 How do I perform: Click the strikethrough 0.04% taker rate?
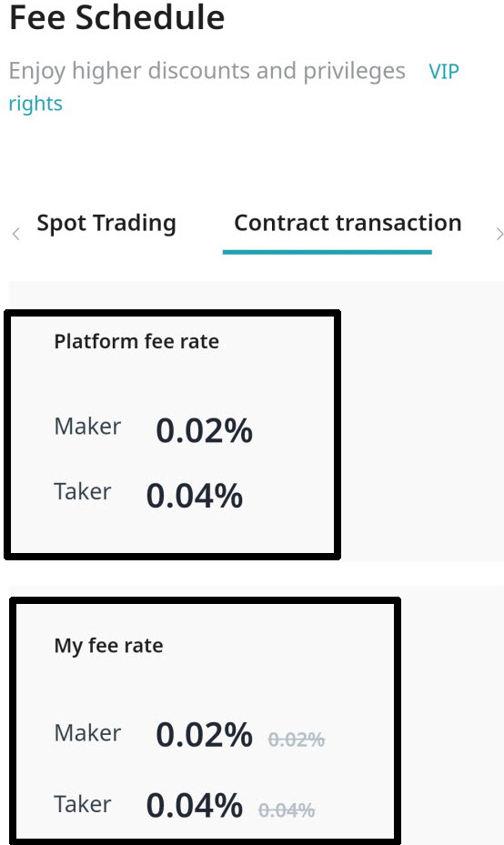pyautogui.click(x=287, y=810)
